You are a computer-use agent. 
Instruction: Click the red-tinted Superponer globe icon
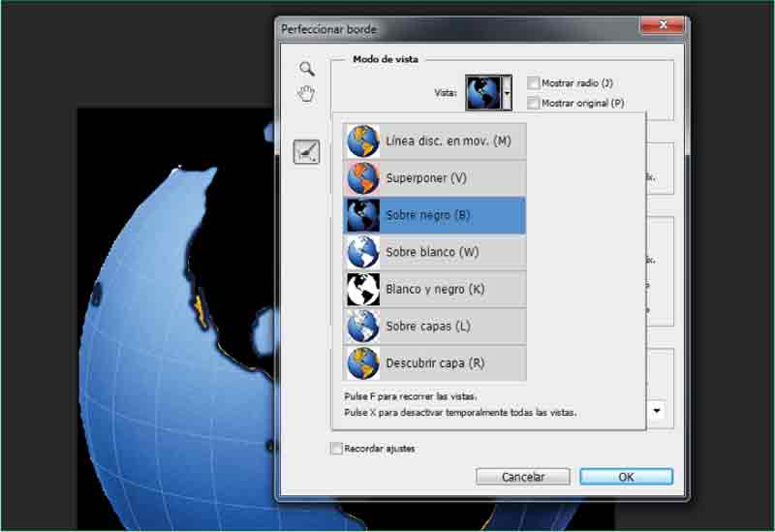point(362,178)
